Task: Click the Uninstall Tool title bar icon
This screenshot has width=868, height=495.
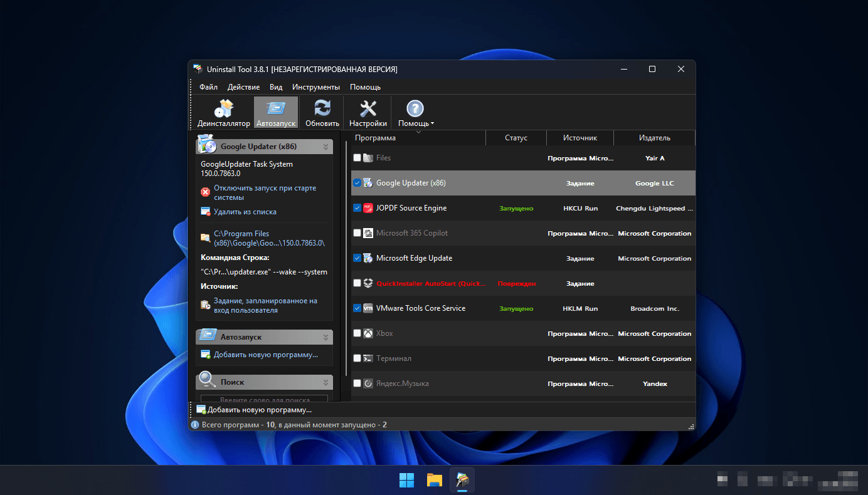Action: point(198,69)
